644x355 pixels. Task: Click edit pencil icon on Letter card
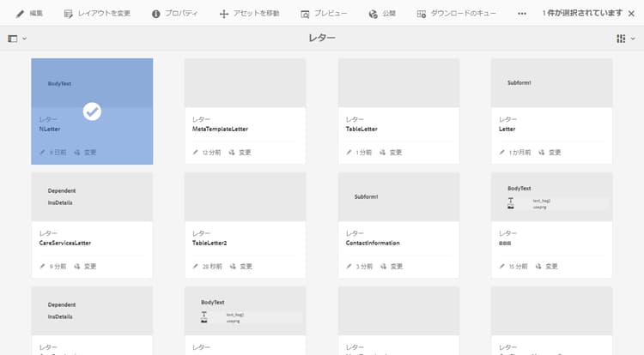502,152
